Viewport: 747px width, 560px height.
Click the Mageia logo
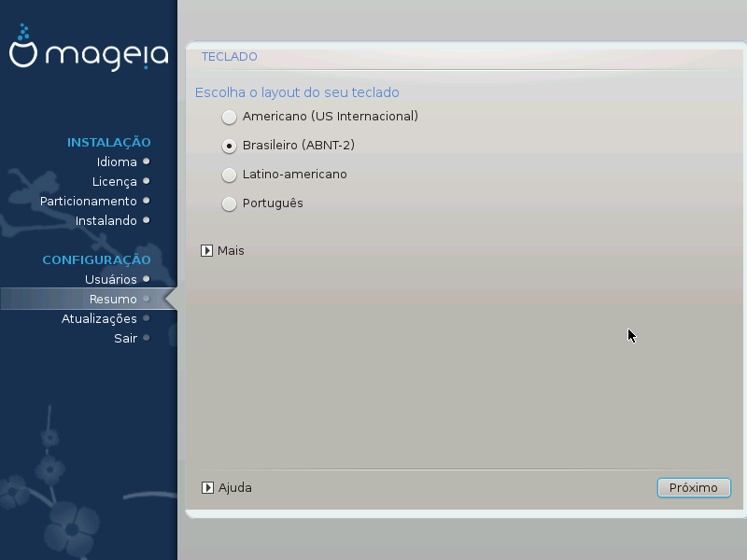[89, 49]
